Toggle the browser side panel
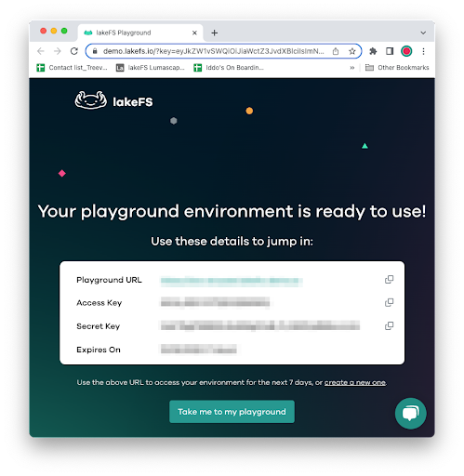 click(390, 51)
